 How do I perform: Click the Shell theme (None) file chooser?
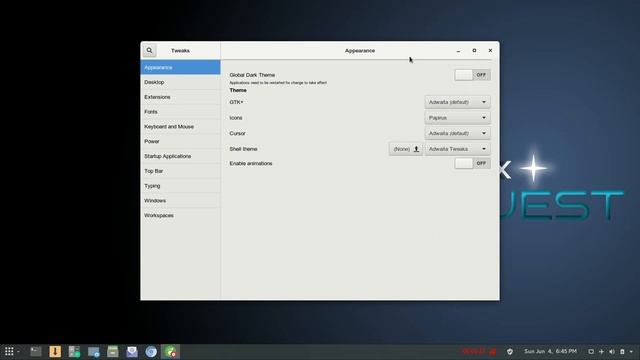click(406, 149)
